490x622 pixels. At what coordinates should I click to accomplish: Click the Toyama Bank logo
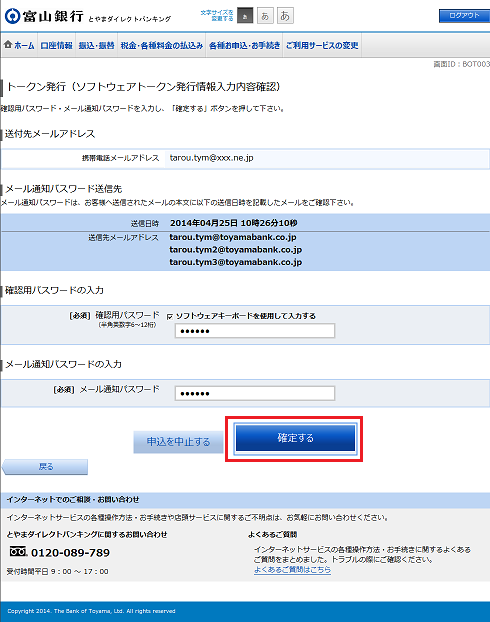pos(44,16)
